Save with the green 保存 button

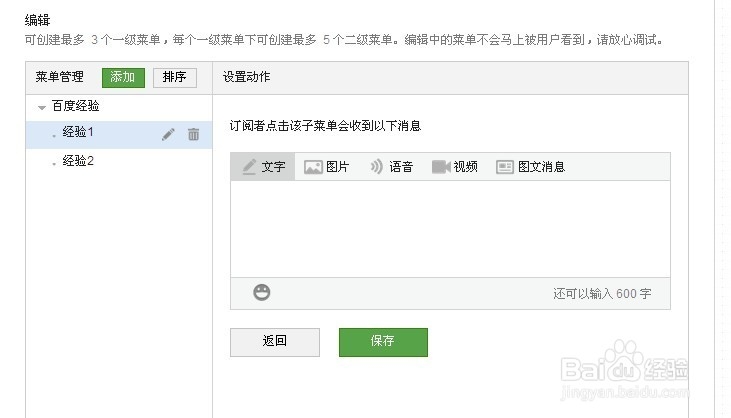383,341
